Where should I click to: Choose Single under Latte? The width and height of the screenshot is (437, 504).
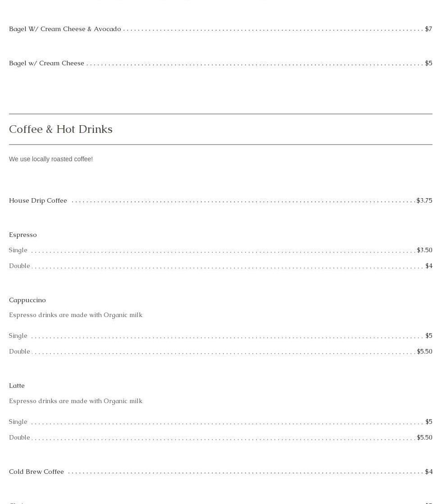(18, 422)
